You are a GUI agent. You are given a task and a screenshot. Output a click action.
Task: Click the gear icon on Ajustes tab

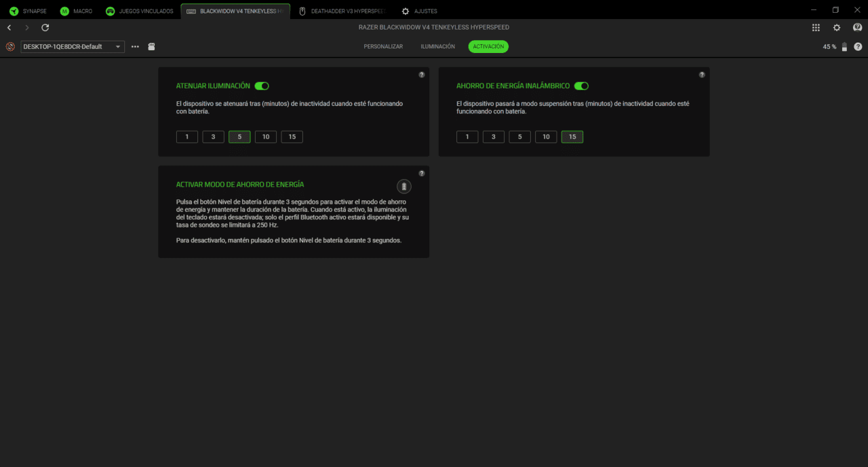tap(406, 12)
